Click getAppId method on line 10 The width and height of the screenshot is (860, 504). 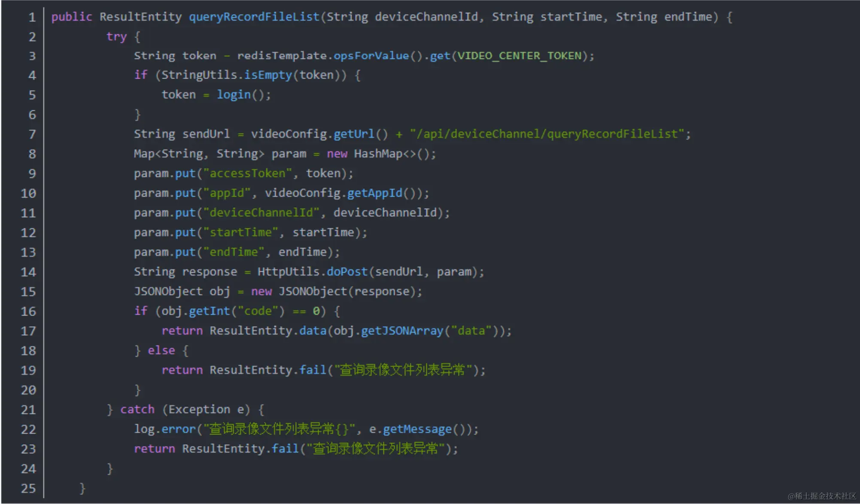point(374,193)
